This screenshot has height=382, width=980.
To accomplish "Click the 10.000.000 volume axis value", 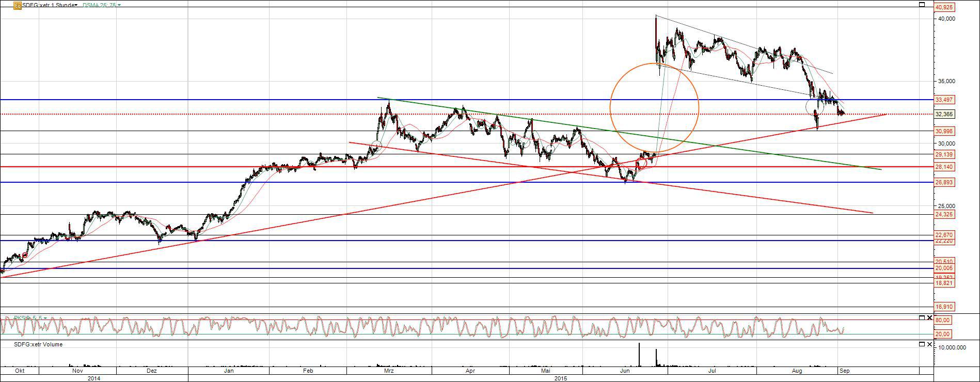I will pyautogui.click(x=953, y=347).
